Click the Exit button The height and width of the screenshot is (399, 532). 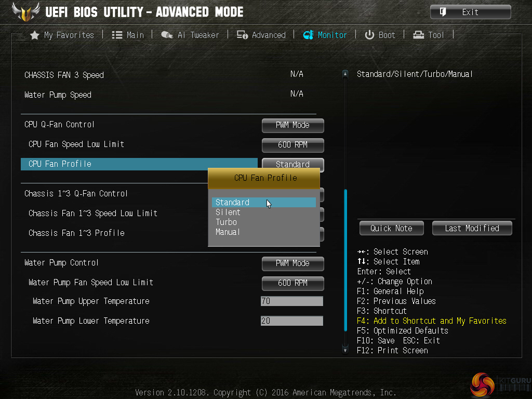(471, 12)
